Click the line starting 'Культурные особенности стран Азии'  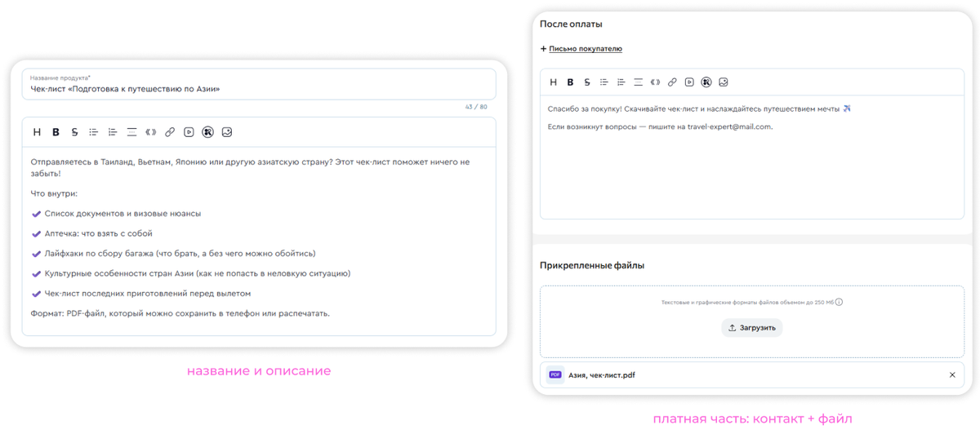click(198, 274)
